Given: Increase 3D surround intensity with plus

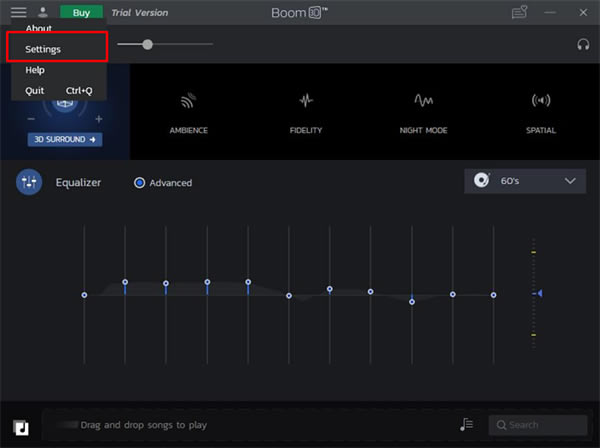Looking at the screenshot, I should (x=98, y=120).
